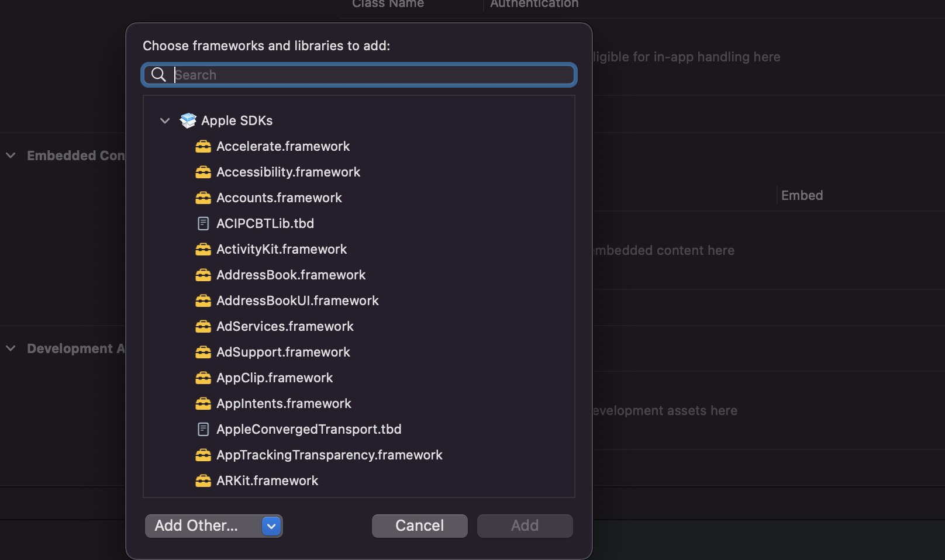Click the ACIPCBTLib.tbd document icon
The height and width of the screenshot is (560, 945).
coord(203,223)
